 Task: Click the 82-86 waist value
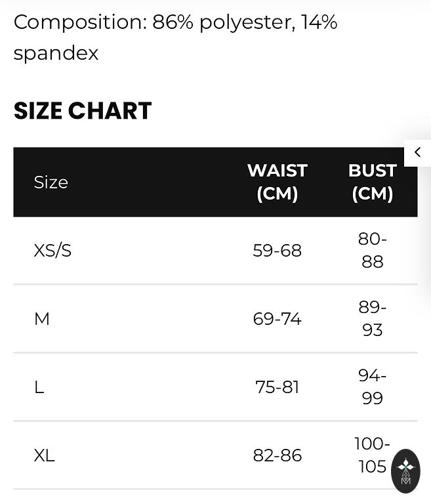click(277, 455)
